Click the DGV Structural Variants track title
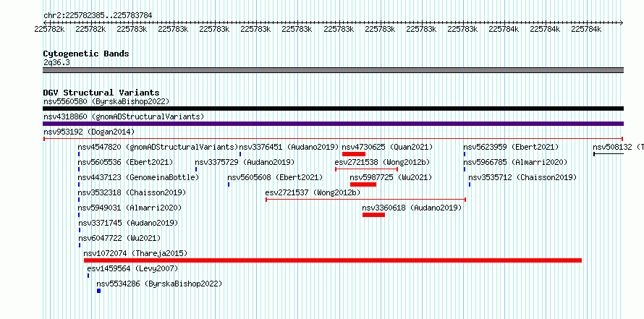Image resolution: width=644 pixels, height=319 pixels. tap(101, 93)
